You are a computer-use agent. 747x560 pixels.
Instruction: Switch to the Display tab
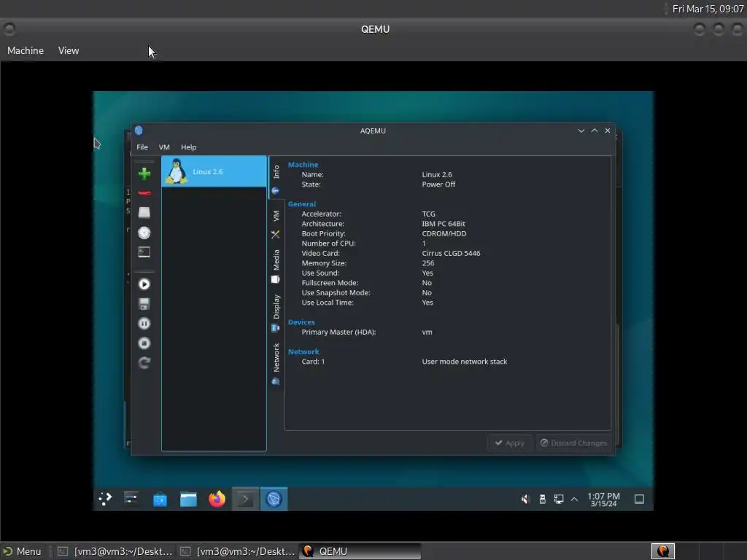point(276,313)
